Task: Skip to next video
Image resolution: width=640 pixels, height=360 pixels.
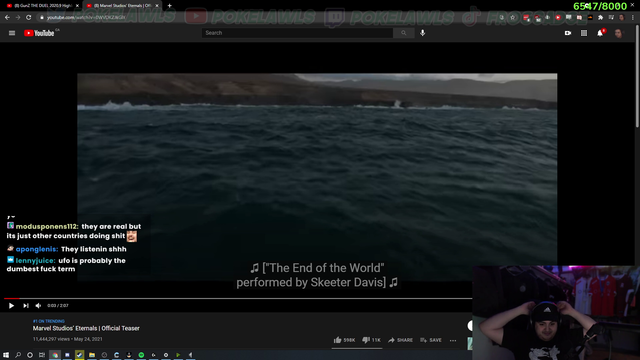Action: click(26, 305)
